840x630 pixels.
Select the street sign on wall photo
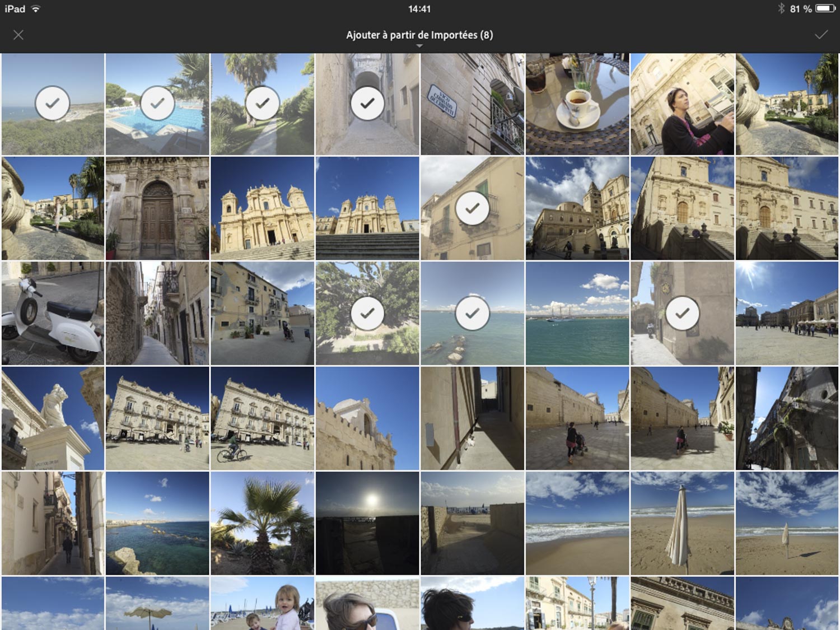(472, 104)
